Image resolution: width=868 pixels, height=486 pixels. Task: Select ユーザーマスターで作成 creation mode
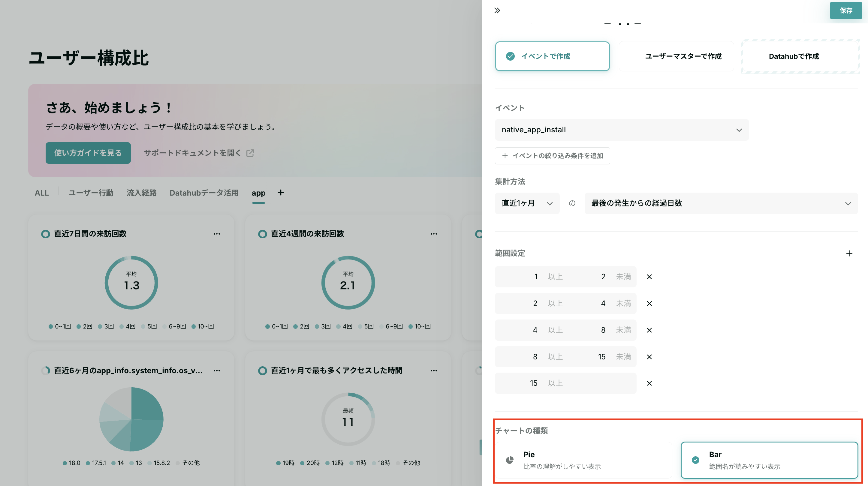pos(676,56)
